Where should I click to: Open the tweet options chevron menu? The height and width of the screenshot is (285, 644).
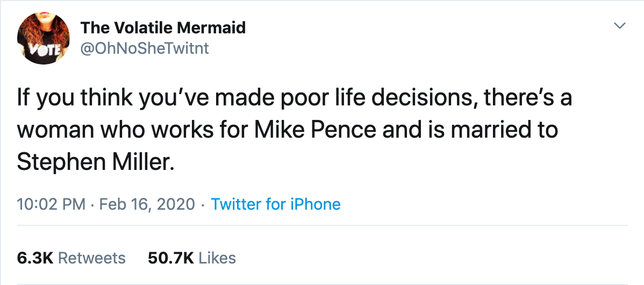[x=620, y=26]
